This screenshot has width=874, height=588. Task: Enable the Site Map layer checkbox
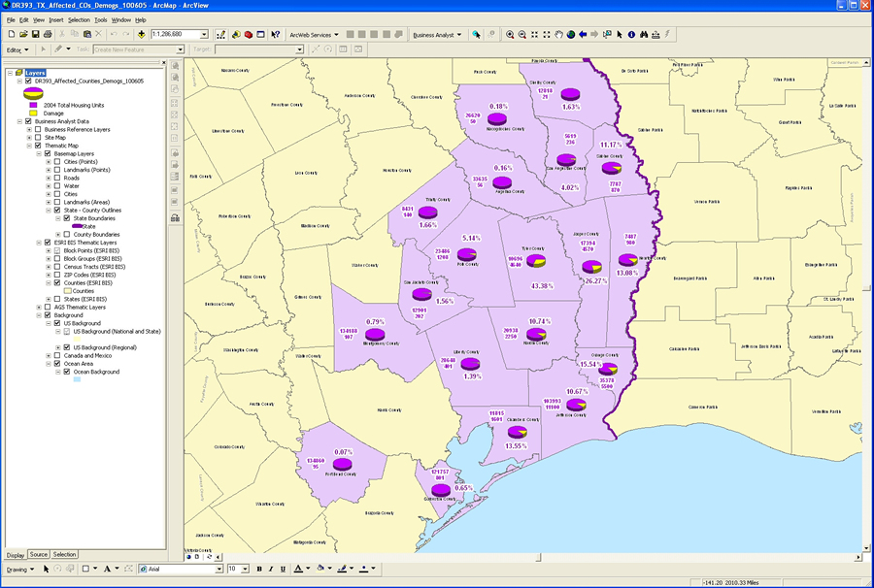38,137
